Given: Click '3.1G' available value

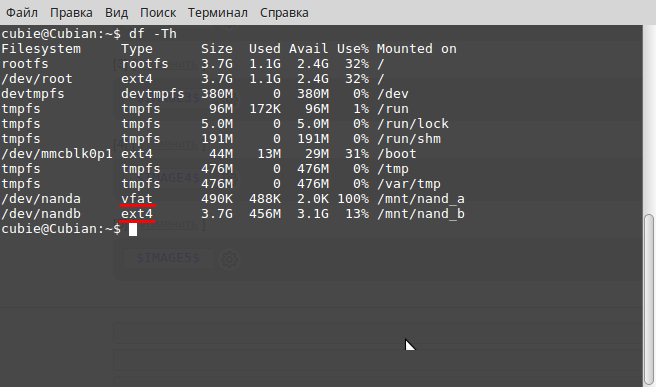Looking at the screenshot, I should click(313, 214).
